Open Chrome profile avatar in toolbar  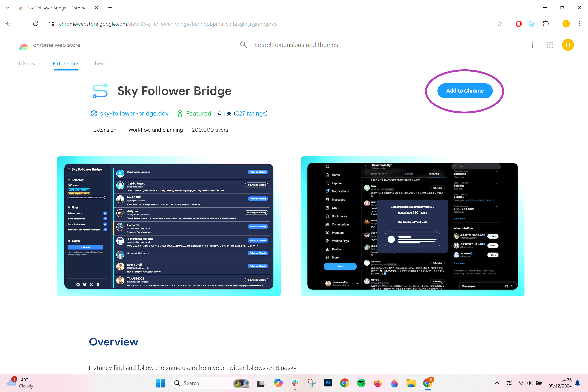pos(566,24)
